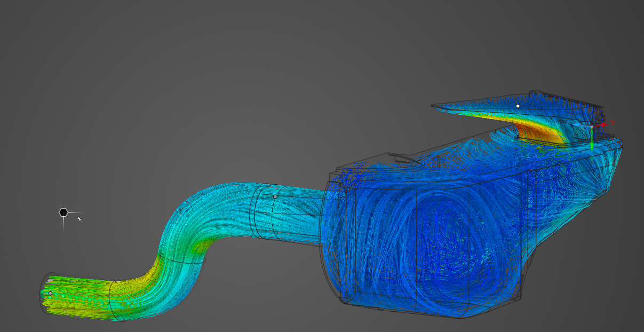Click the gray point on pipe outlet end

point(50,293)
